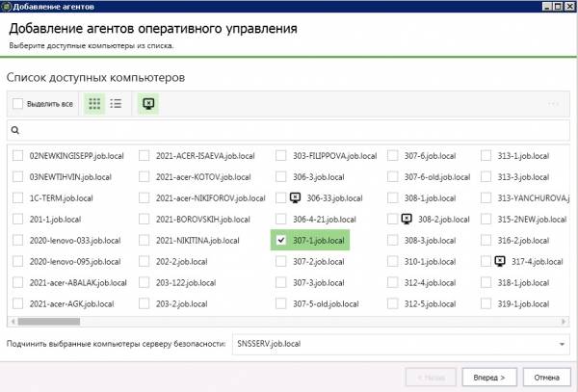Click the search magnifier icon

coord(16,129)
